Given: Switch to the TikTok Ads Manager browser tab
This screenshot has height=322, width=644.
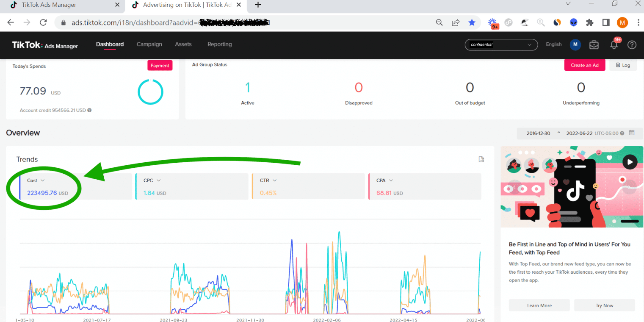Looking at the screenshot, I should coord(62,5).
